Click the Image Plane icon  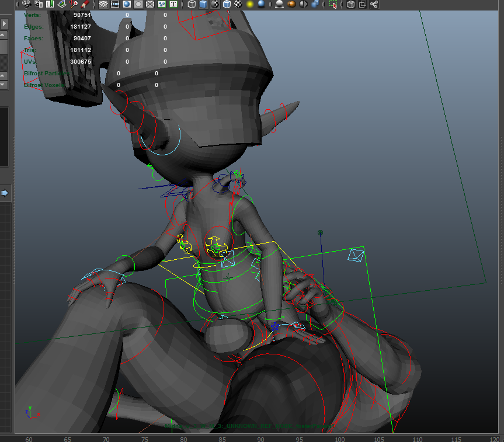pyautogui.click(x=62, y=4)
